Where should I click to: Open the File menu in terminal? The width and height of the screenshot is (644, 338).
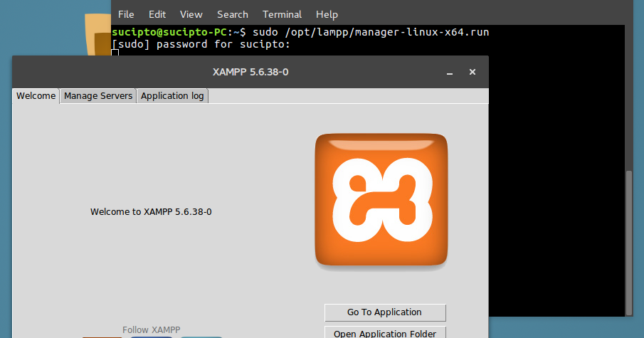126,14
